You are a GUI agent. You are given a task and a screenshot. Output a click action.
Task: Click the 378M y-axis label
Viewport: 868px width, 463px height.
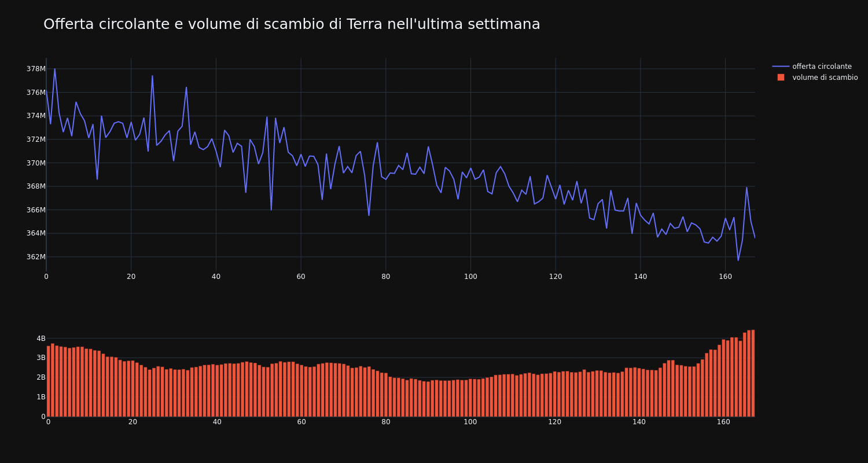[36, 69]
